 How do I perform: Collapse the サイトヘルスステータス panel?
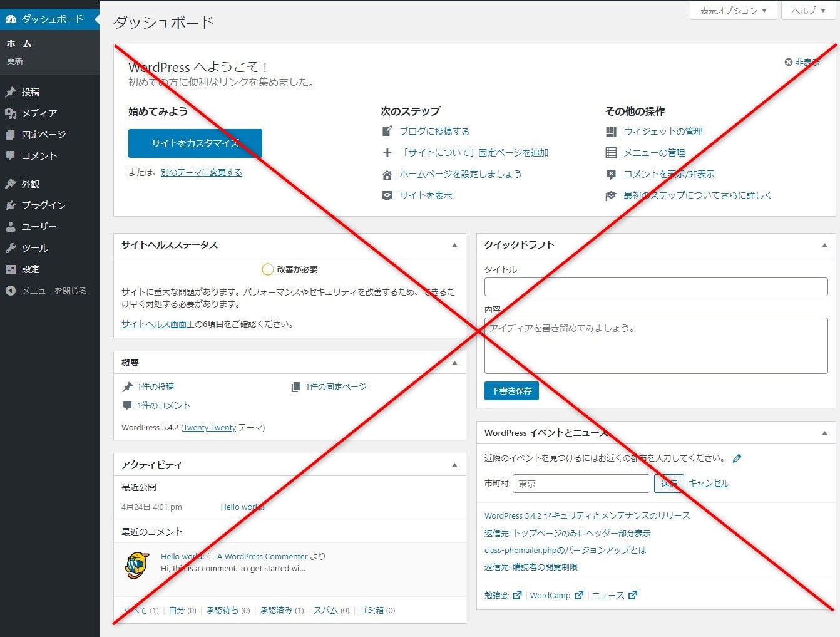454,245
